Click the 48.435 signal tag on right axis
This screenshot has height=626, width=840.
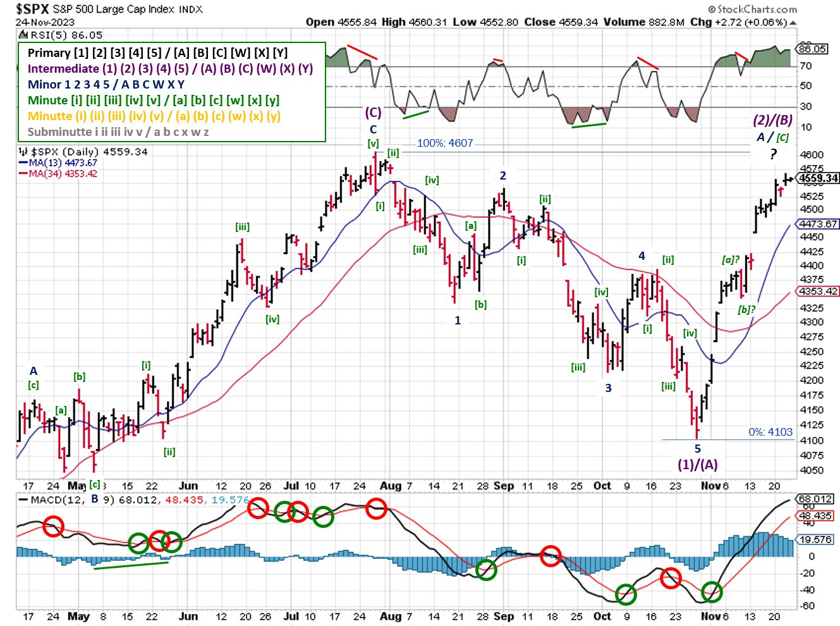coord(815,516)
